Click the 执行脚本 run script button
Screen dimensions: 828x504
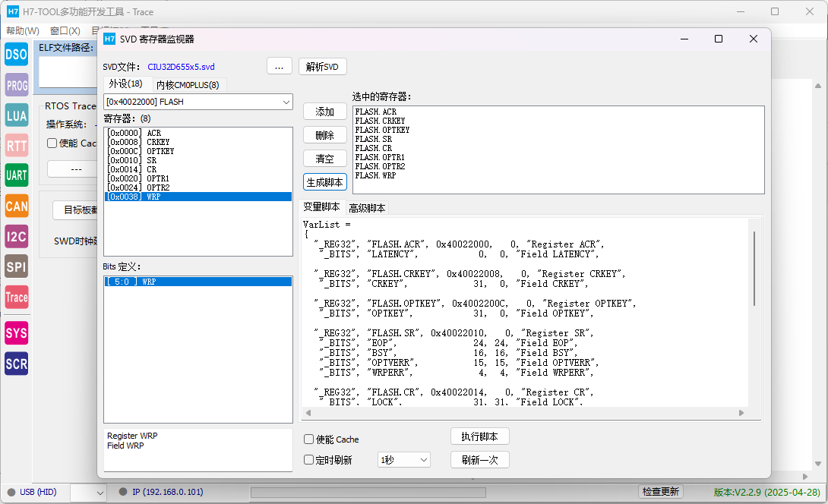[x=479, y=436]
